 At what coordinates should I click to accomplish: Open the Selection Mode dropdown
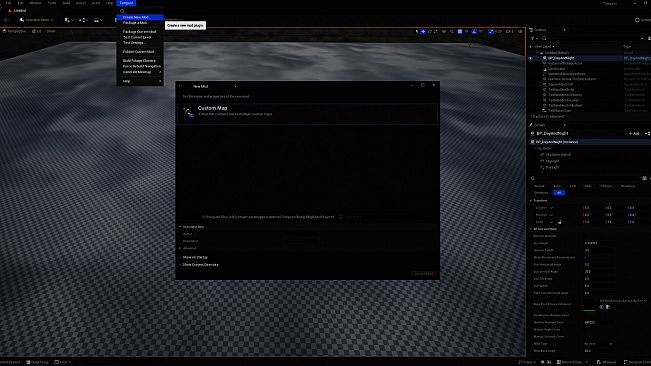tap(37, 20)
